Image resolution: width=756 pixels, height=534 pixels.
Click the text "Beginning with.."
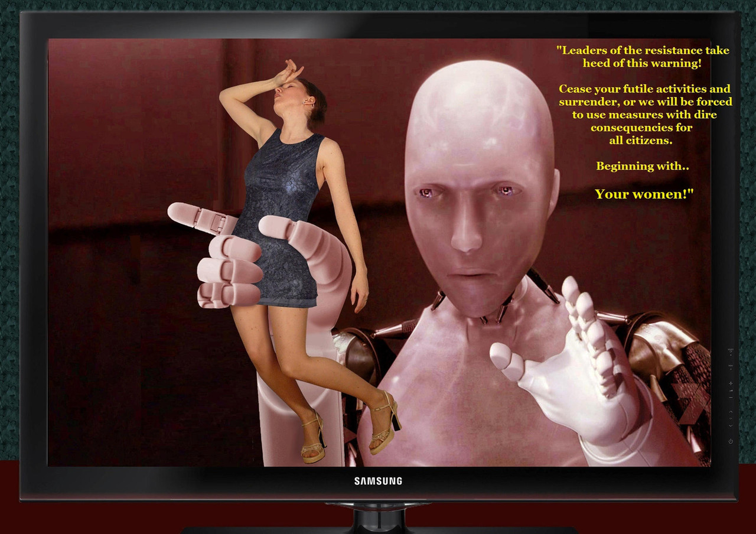point(643,166)
